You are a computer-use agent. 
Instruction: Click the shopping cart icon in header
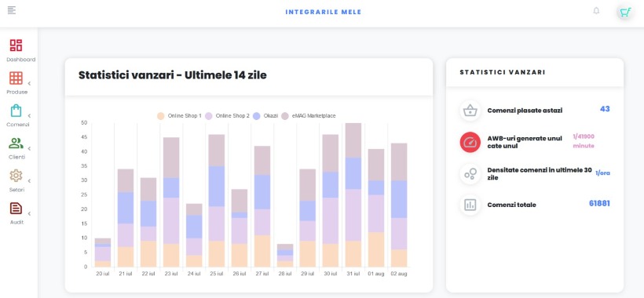point(625,13)
